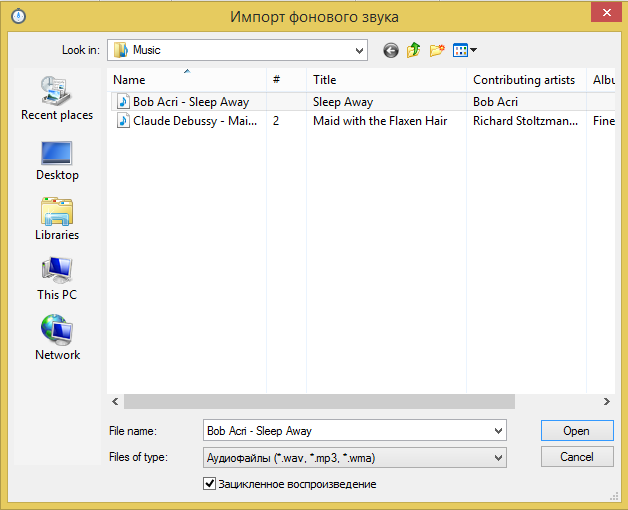
Task: Click into the File name input field
Action: click(x=347, y=431)
